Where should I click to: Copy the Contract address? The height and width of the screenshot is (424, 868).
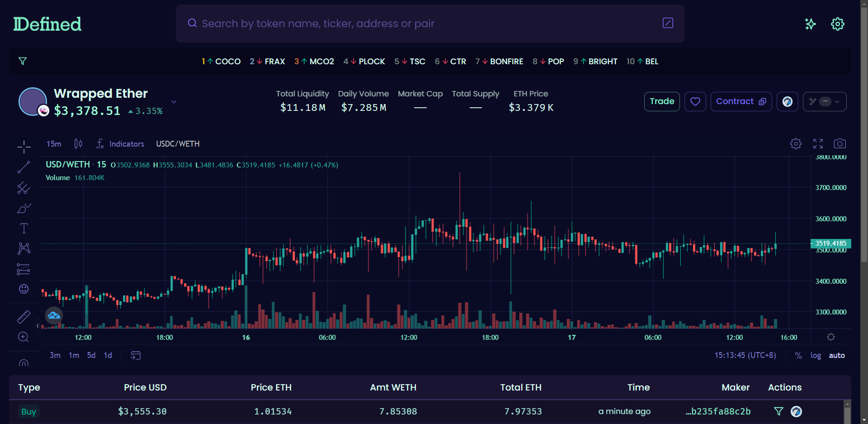[741, 101]
